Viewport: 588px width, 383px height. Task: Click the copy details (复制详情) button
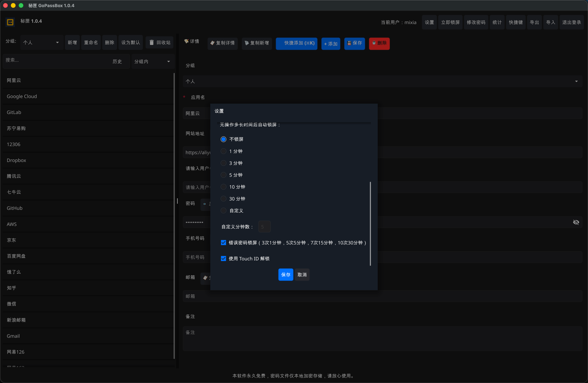(222, 43)
